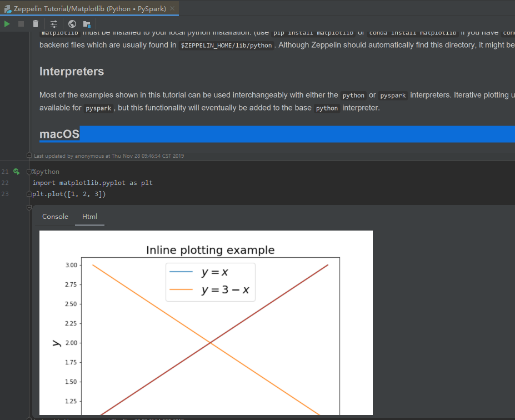Open interpreter settings sliders icon
Screen dimensions: 515x420
54,24
